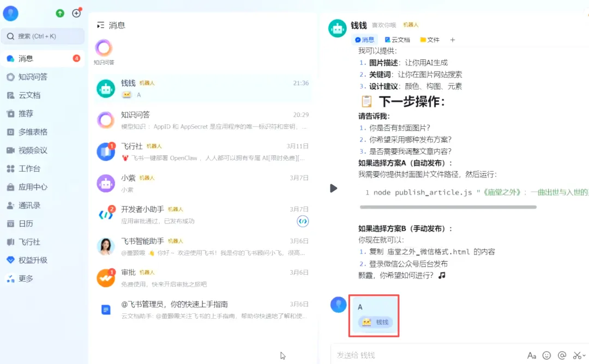Click the 发送给 钱钱 message input
589x364 pixels.
click(428, 355)
